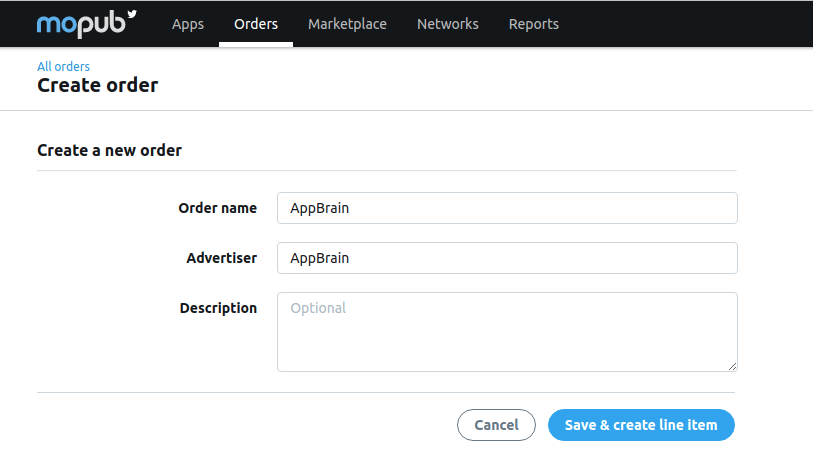Open the Reports tab
This screenshot has height=474, width=813.
pyautogui.click(x=534, y=24)
